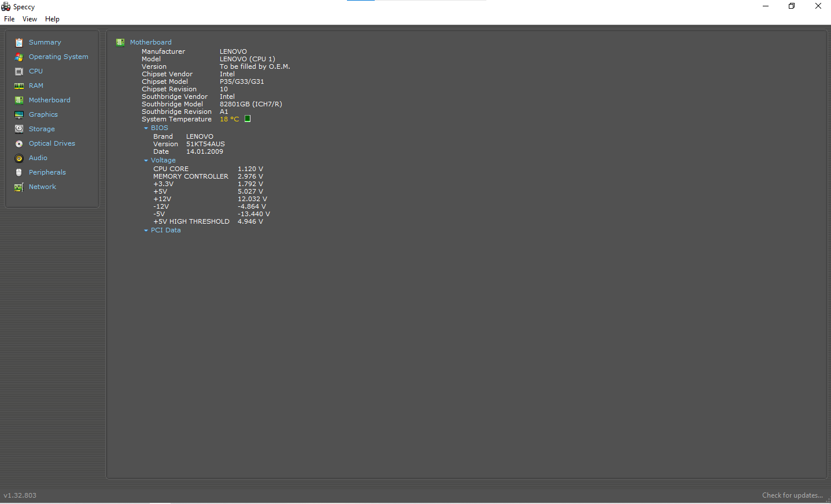This screenshot has height=504, width=831.
Task: Click the version number v1.32.803
Action: click(x=20, y=495)
